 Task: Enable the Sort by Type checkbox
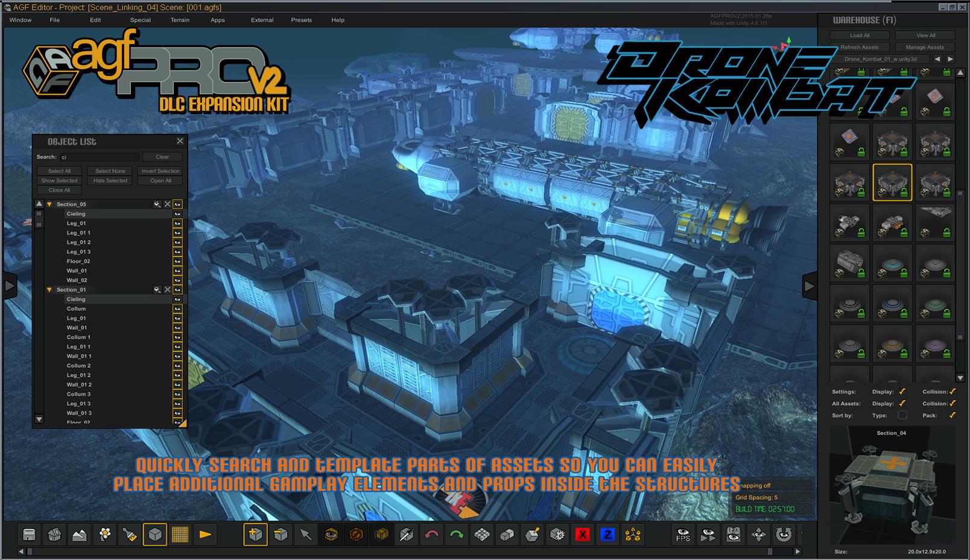click(902, 415)
